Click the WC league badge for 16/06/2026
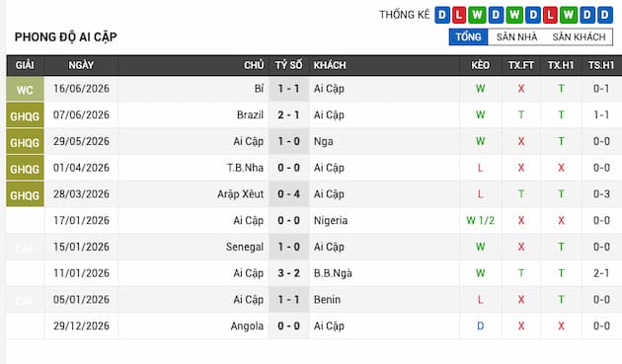Viewport: 622px width, 364px height. click(25, 89)
